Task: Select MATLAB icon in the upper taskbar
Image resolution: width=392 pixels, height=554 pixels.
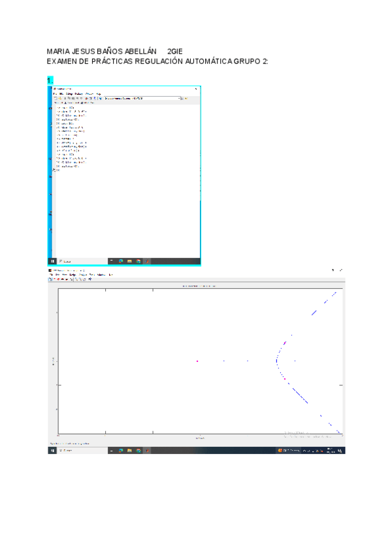Action: pyautogui.click(x=146, y=261)
